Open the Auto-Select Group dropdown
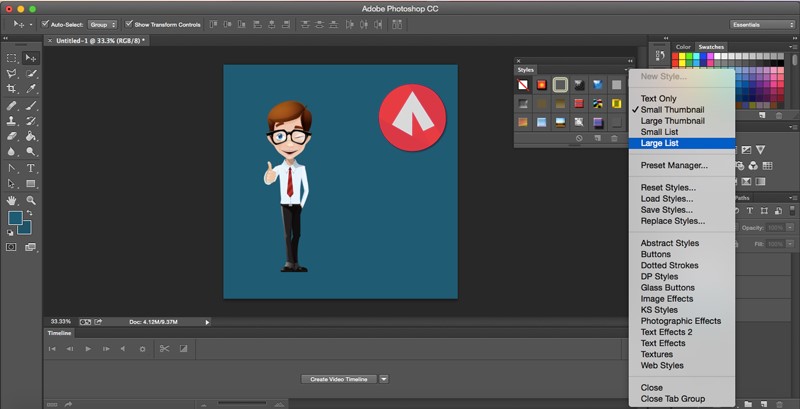The height and width of the screenshot is (409, 800). (103, 24)
